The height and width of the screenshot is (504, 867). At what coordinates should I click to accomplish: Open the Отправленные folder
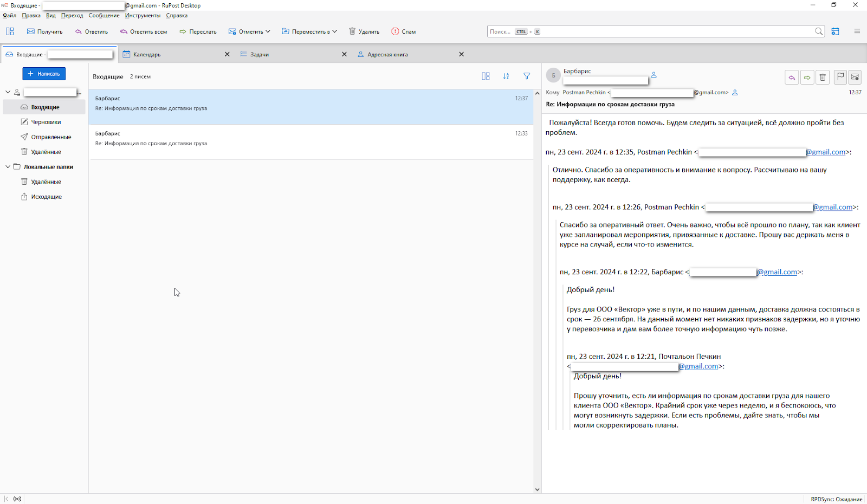click(x=44, y=137)
